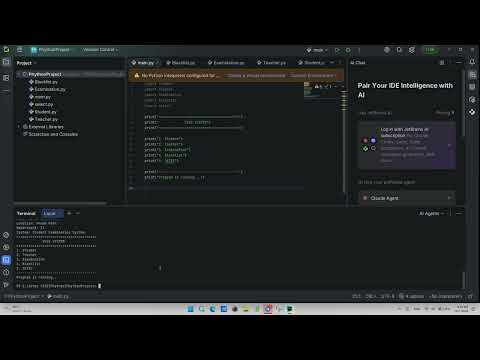Open the Project tool window icon
The image size is (480, 360).
coord(6,62)
